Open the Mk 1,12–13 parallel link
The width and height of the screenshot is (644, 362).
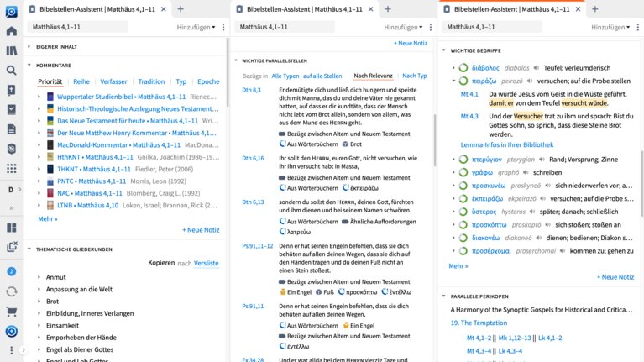tap(515, 338)
